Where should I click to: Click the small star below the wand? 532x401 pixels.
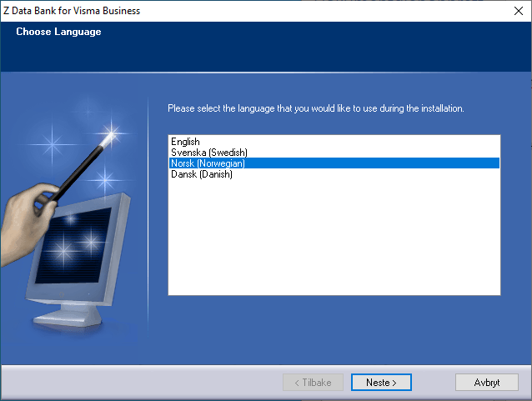[105, 178]
